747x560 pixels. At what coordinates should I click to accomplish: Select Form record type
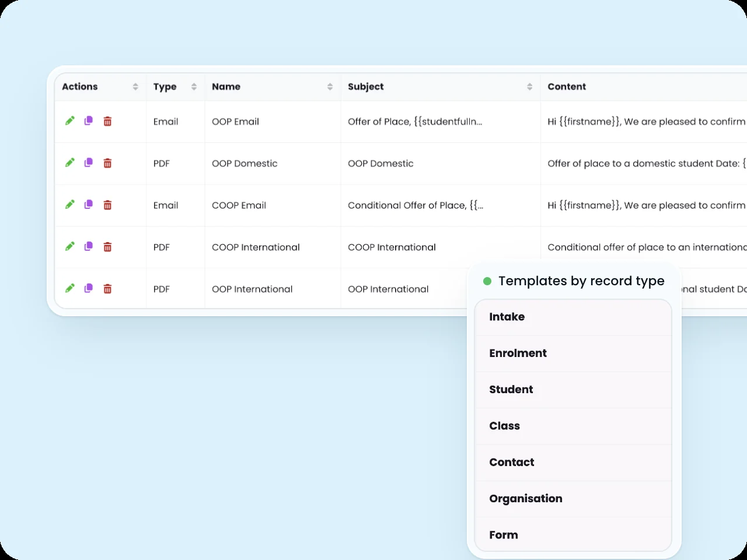(573, 534)
